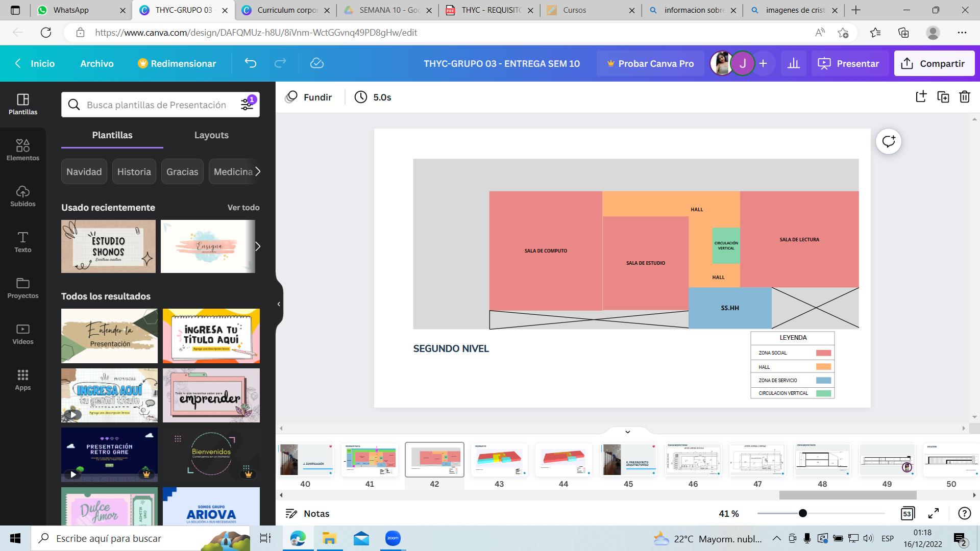The image size is (980, 551).
Task: Click the Ver todo link
Action: (x=243, y=208)
